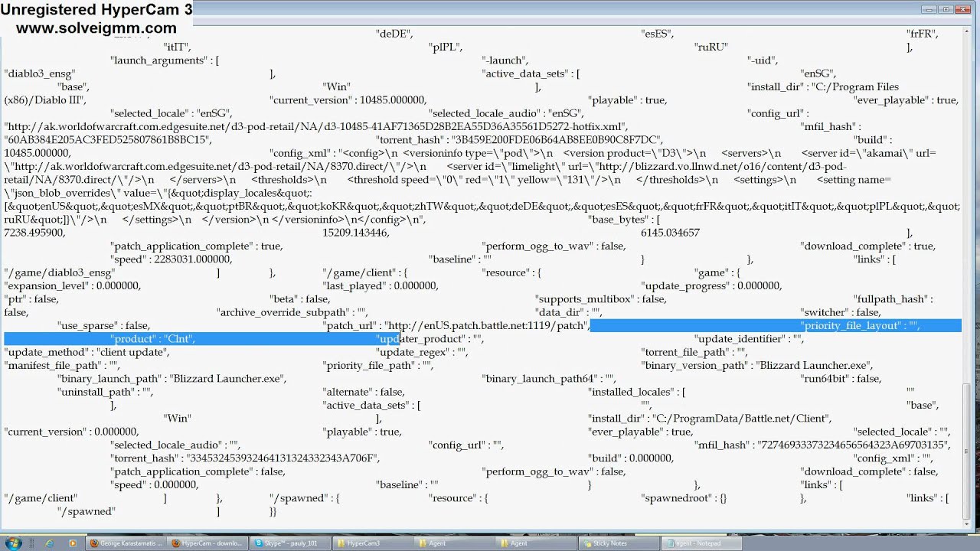Click the "-launch" argument text

pyautogui.click(x=505, y=60)
